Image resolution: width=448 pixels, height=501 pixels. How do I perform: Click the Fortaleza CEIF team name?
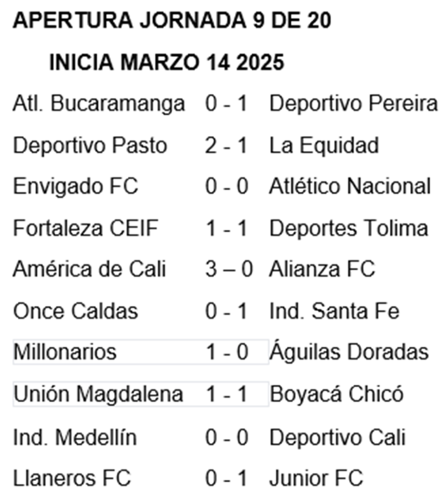coord(86,228)
